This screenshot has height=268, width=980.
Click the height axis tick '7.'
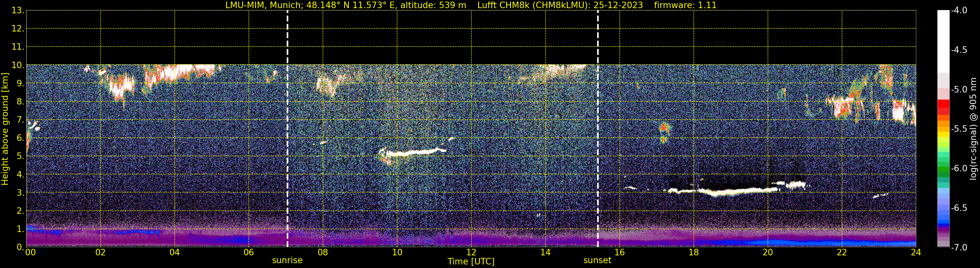point(20,120)
